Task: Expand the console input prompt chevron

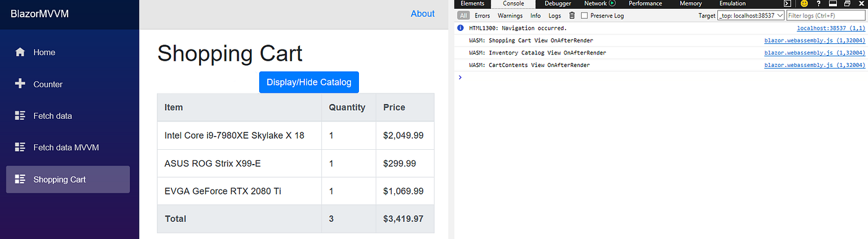Action: point(459,77)
